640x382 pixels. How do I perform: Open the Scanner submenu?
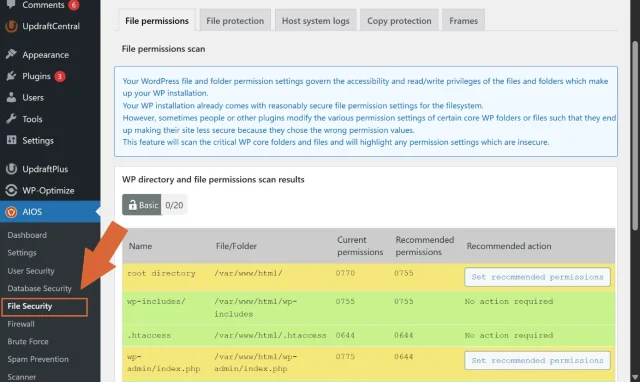tap(22, 377)
